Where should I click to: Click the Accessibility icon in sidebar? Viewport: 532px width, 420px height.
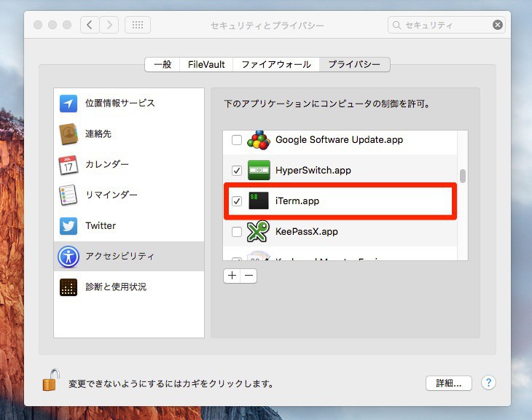69,257
